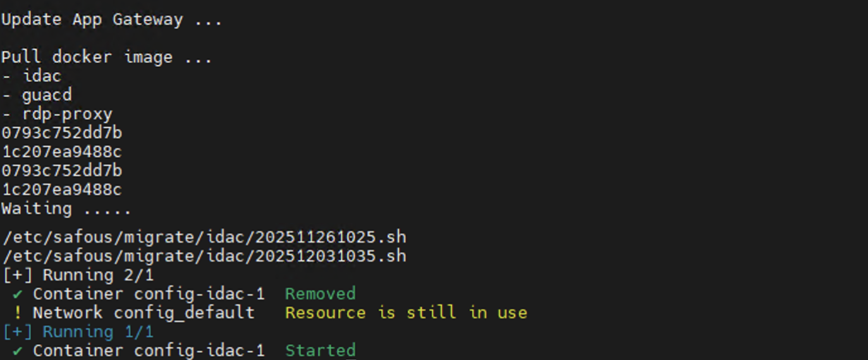Click the migrate script path 202512031035.sh
The image size is (868, 360).
204,256
